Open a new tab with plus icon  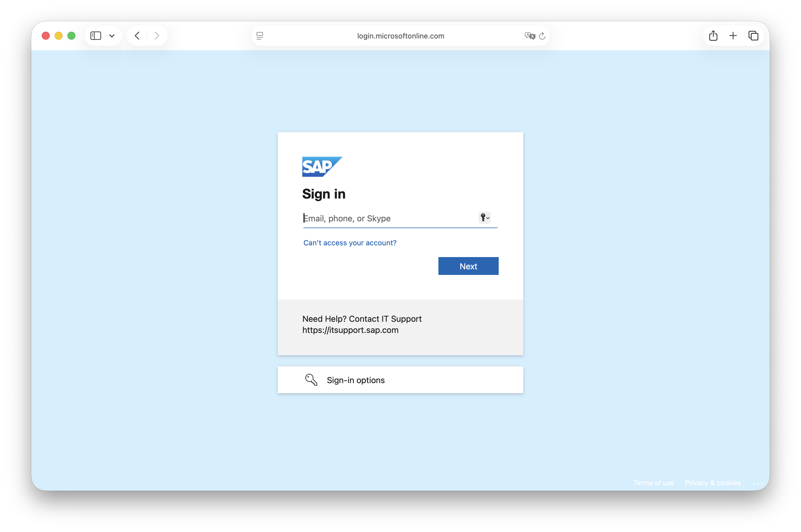[x=733, y=36]
